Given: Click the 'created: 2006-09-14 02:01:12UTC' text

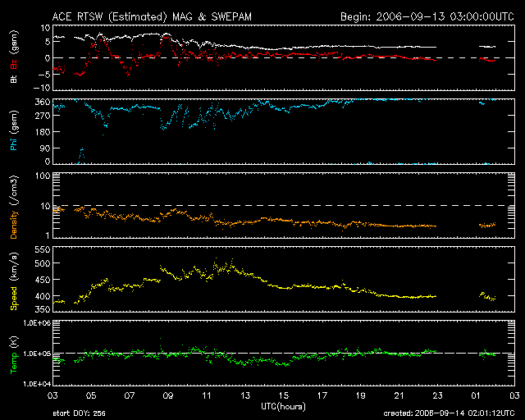Looking at the screenshot, I should point(449,413).
